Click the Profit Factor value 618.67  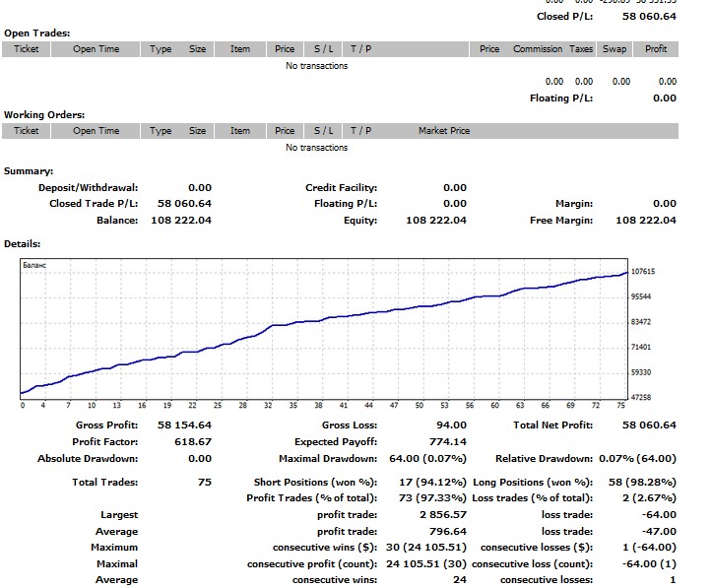point(193,442)
